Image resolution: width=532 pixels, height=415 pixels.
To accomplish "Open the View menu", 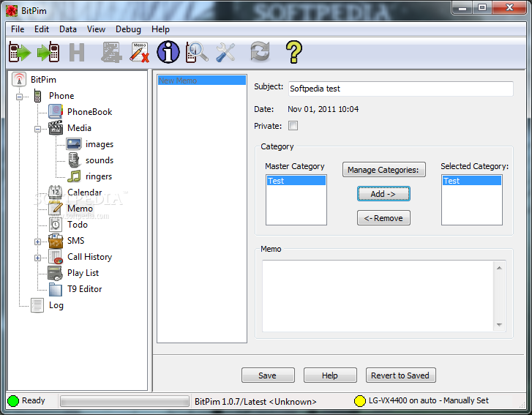I will 96,29.
